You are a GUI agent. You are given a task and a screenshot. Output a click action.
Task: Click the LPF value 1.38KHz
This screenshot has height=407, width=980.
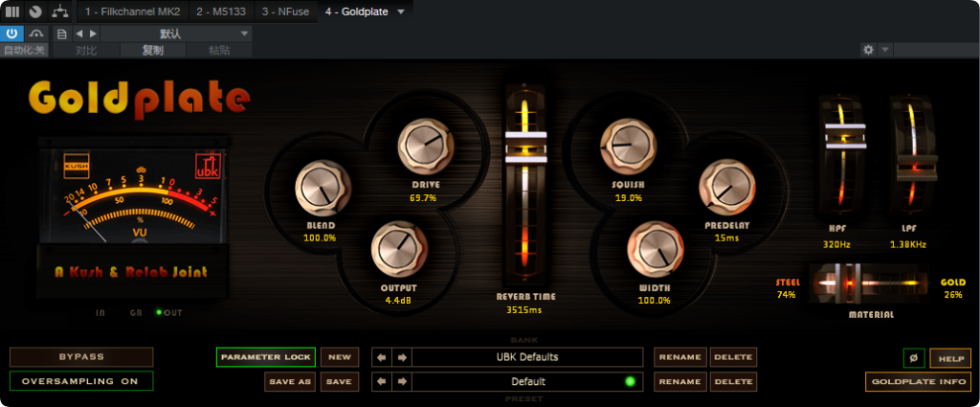908,244
